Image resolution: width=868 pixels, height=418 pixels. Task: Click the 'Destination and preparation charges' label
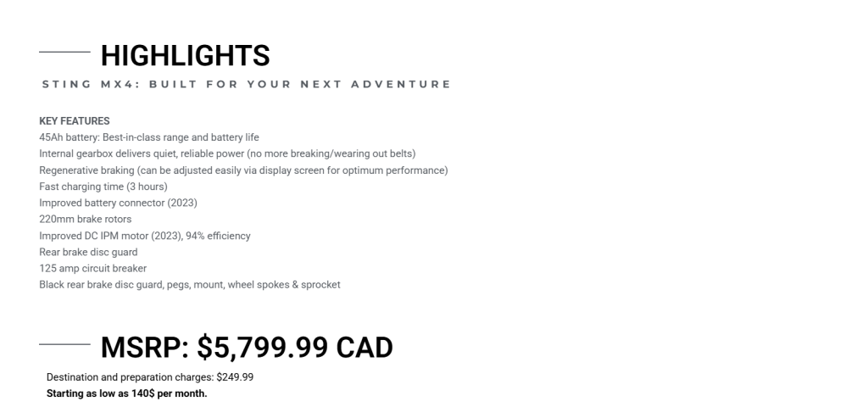coord(131,377)
